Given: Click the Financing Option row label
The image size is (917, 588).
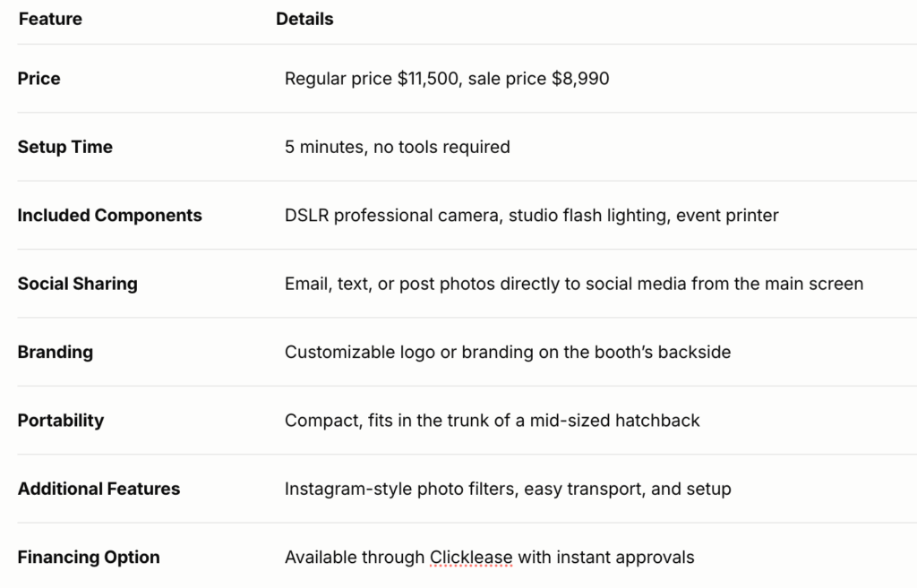Looking at the screenshot, I should click(x=89, y=558).
